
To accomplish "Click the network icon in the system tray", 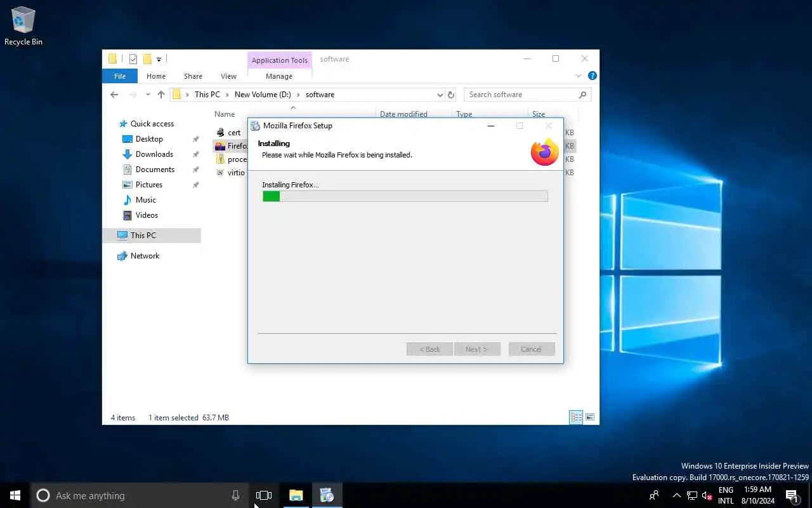I will coord(692,495).
